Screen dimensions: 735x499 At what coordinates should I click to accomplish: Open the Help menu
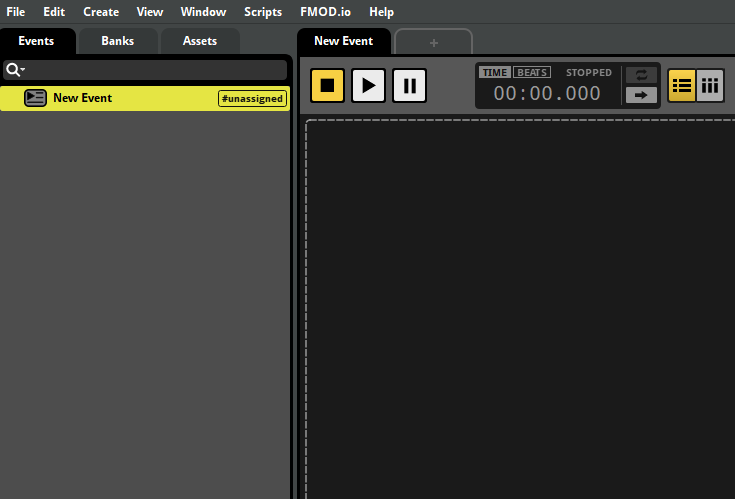pos(381,12)
